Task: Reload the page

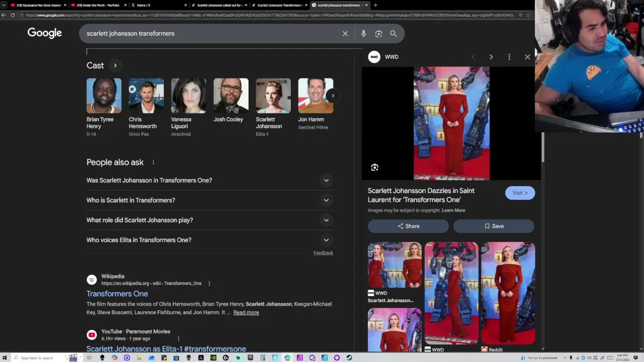Action: click(13, 15)
